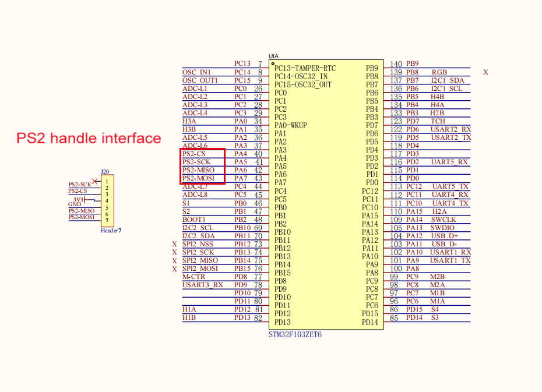
Task: Select the USART1_RX net label
Action: [x=451, y=252]
